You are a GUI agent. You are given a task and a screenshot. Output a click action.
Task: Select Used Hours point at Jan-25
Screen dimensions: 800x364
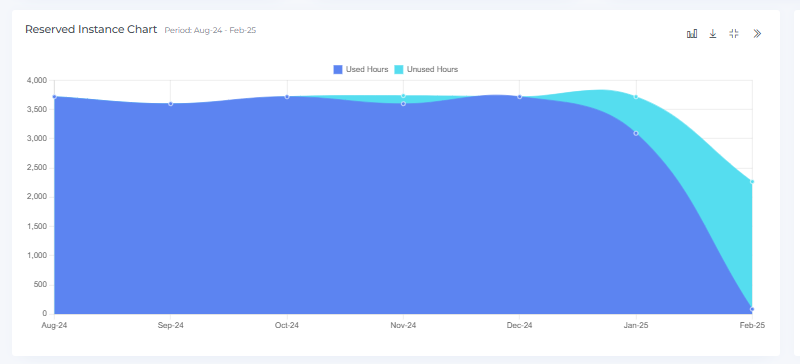click(636, 133)
